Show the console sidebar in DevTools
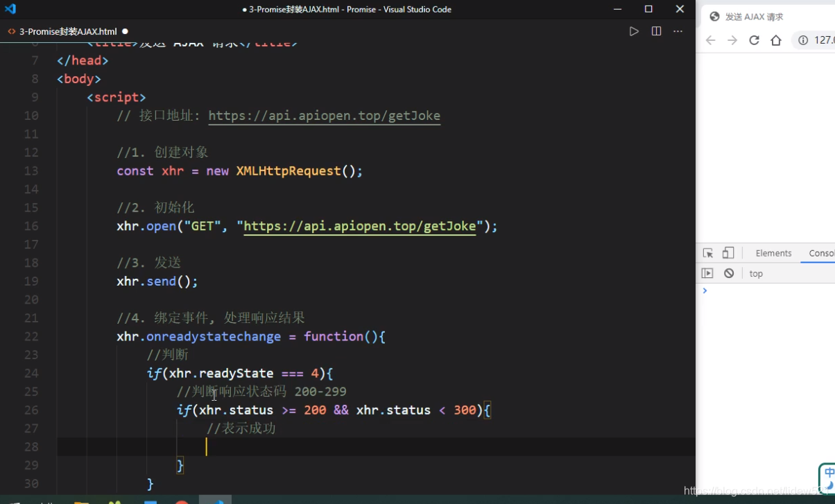The width and height of the screenshot is (835, 504). tap(707, 273)
